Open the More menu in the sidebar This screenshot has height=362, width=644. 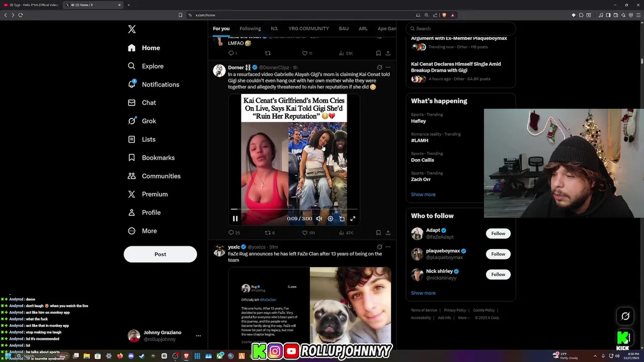tap(142, 231)
